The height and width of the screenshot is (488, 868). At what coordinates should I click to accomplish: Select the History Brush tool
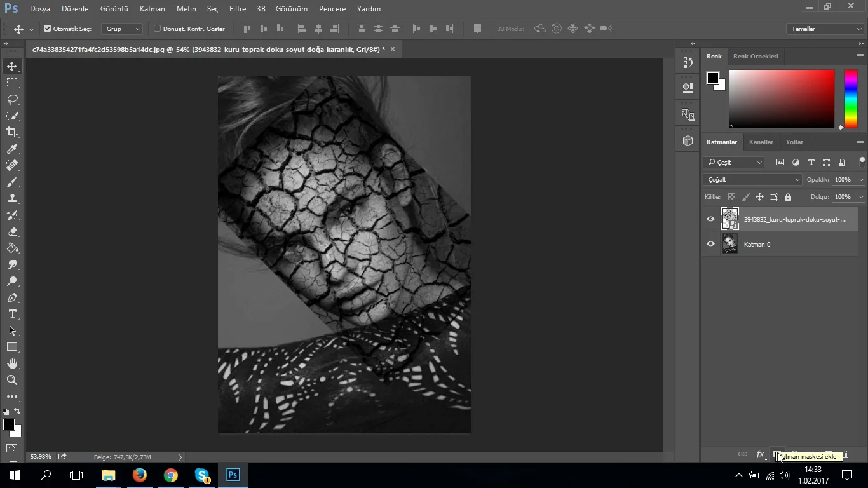click(x=12, y=215)
